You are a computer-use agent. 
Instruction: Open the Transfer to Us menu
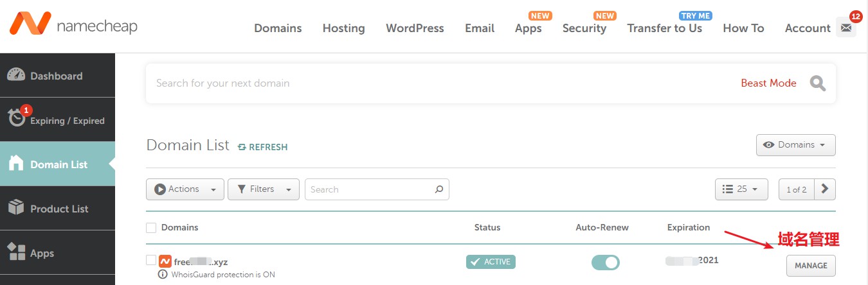pos(665,28)
